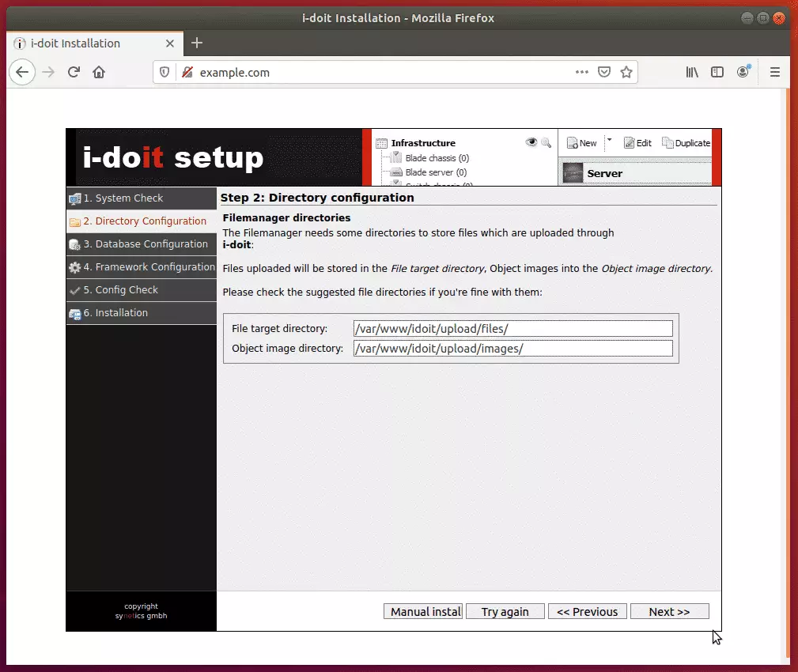Screen dimensions: 798x672
Task: Bookmark this page with the star
Action: click(626, 72)
